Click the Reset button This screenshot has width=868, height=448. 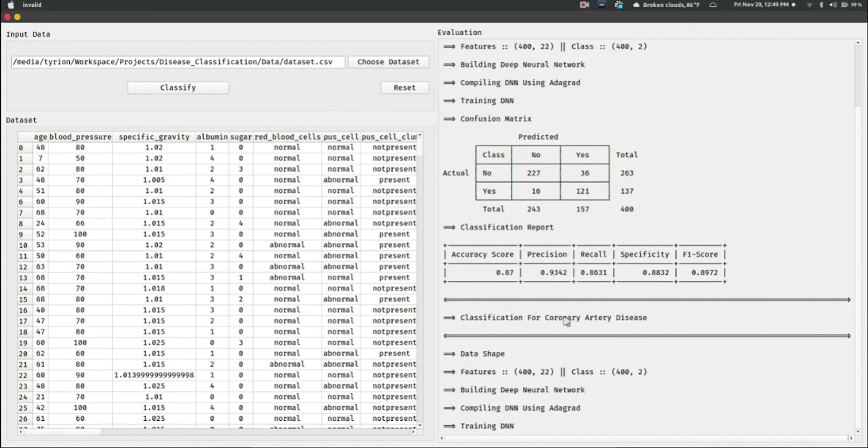tap(404, 88)
